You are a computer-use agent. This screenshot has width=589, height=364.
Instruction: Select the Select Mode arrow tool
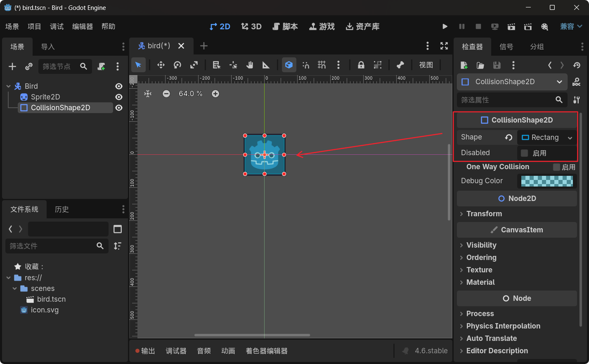(x=138, y=65)
